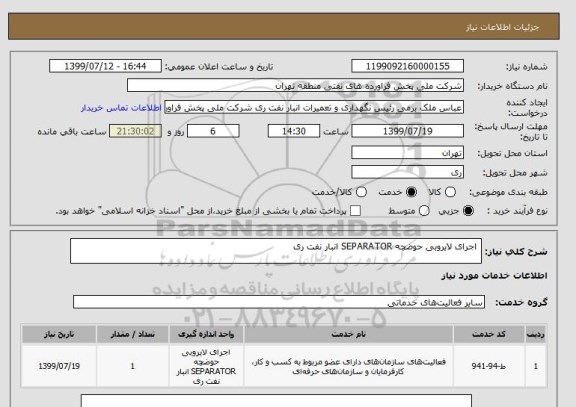This screenshot has height=407, width=576.
Task: Click the remaining time field 21:30:02
Action: tap(135, 131)
